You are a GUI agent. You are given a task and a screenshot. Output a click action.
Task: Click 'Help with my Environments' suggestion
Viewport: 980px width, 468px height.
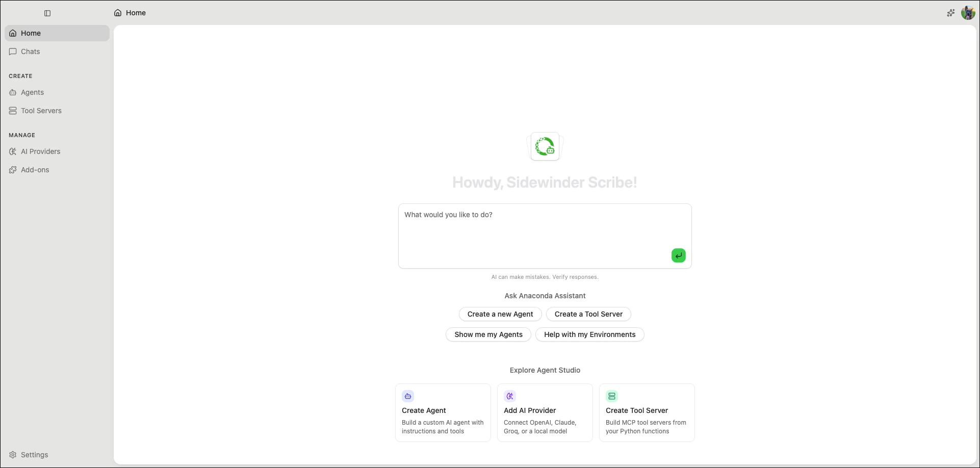[590, 334]
